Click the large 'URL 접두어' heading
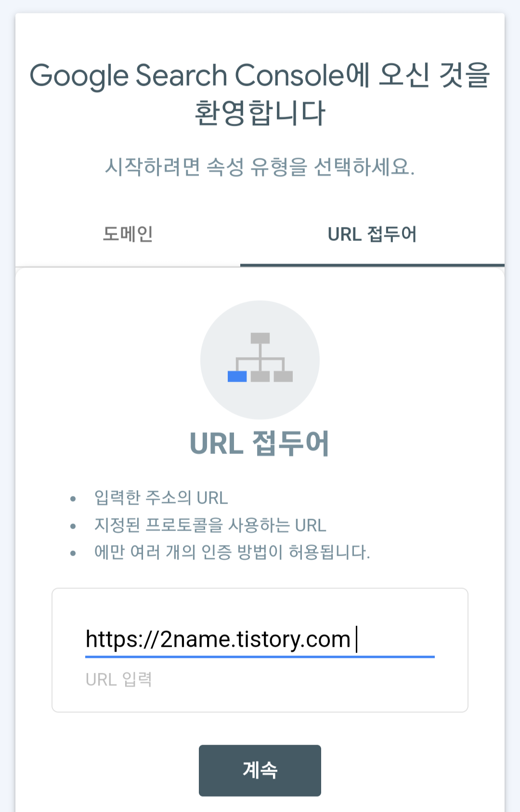 tap(260, 443)
